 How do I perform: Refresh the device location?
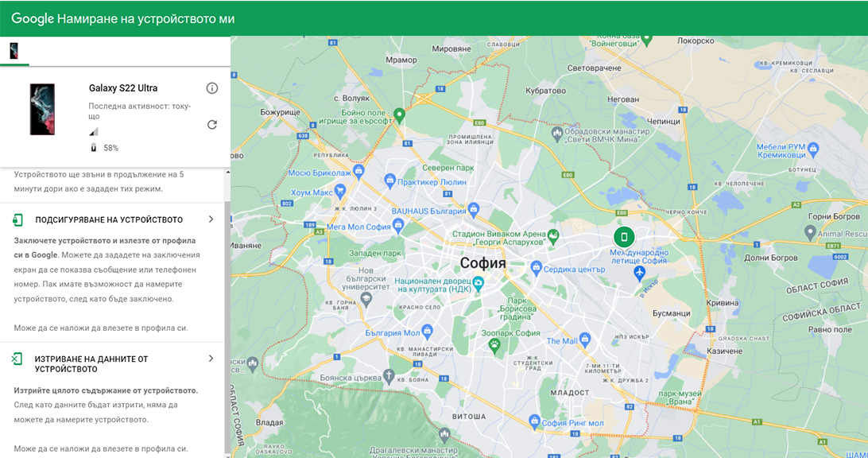(212, 125)
